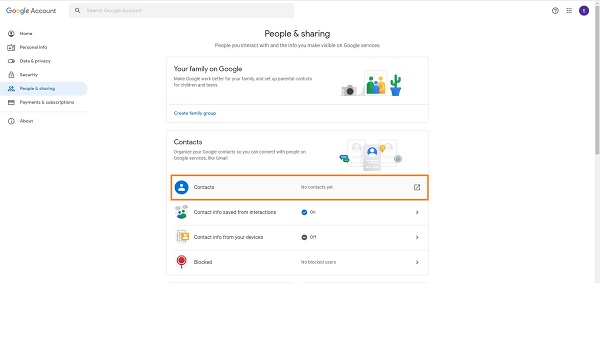Open the account profile avatar

(x=584, y=11)
